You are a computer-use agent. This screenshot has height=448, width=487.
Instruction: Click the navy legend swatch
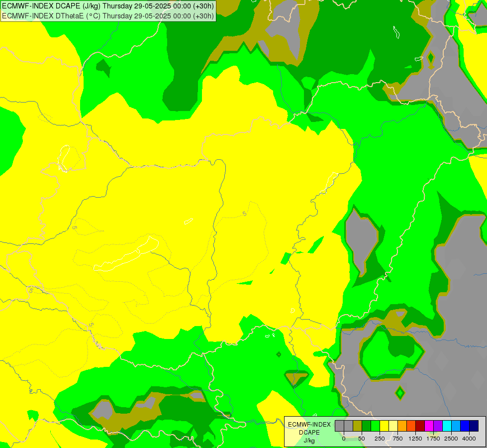tap(474, 426)
